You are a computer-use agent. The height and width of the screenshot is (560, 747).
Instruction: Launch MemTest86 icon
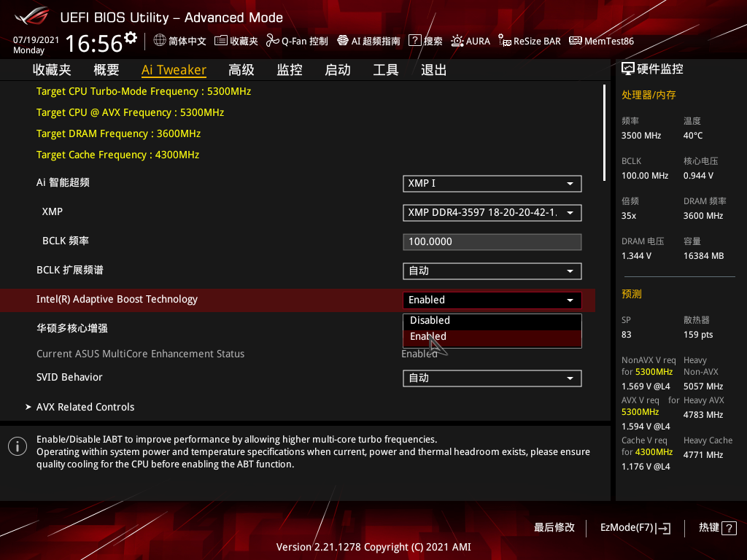pos(576,41)
